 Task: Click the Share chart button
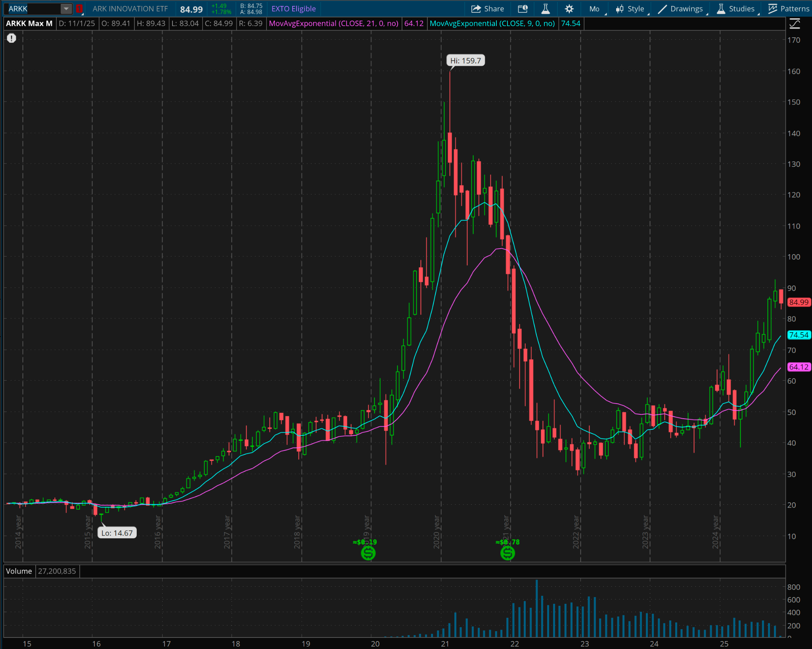(487, 9)
